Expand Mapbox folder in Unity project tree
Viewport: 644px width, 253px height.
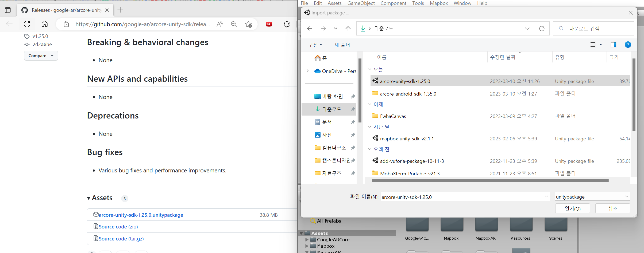point(307,246)
